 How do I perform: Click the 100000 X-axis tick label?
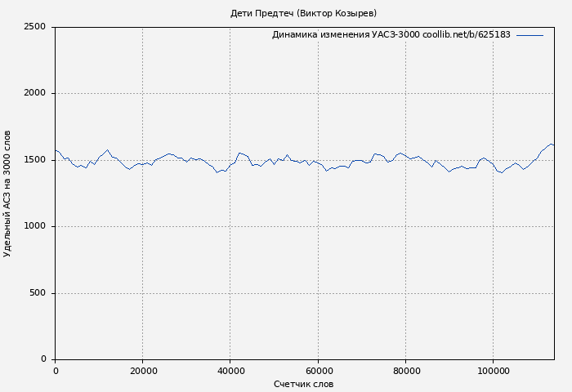coord(494,371)
